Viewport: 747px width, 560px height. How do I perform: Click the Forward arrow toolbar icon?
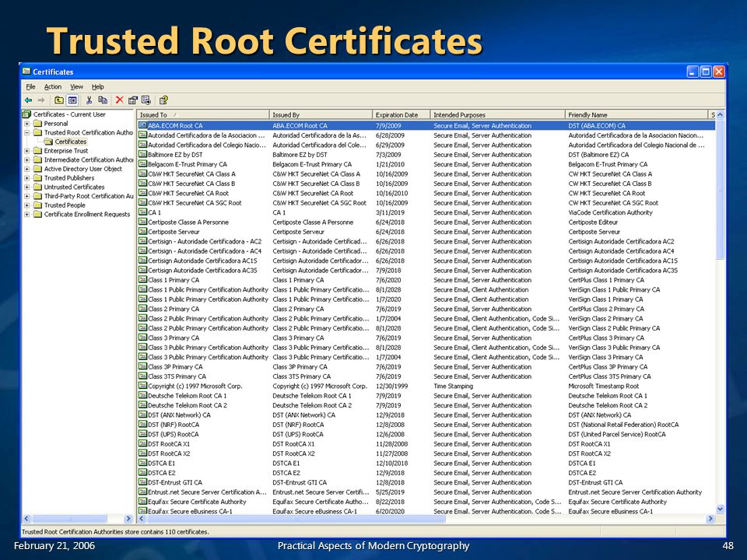click(41, 100)
